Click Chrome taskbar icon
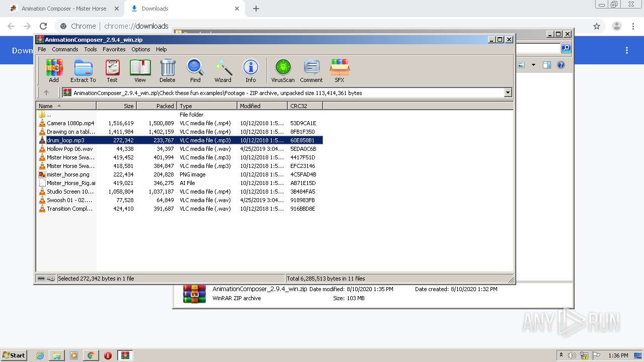The image size is (644, 362). (x=91, y=355)
